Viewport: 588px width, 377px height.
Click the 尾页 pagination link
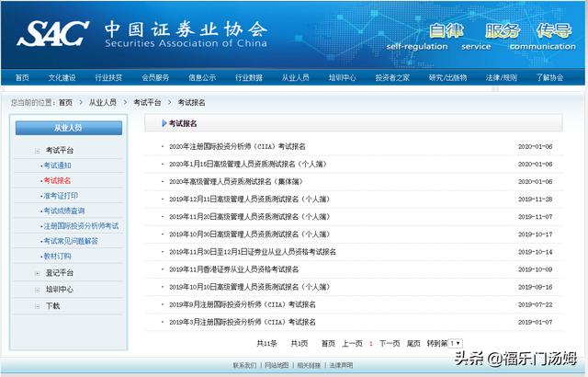tap(413, 343)
